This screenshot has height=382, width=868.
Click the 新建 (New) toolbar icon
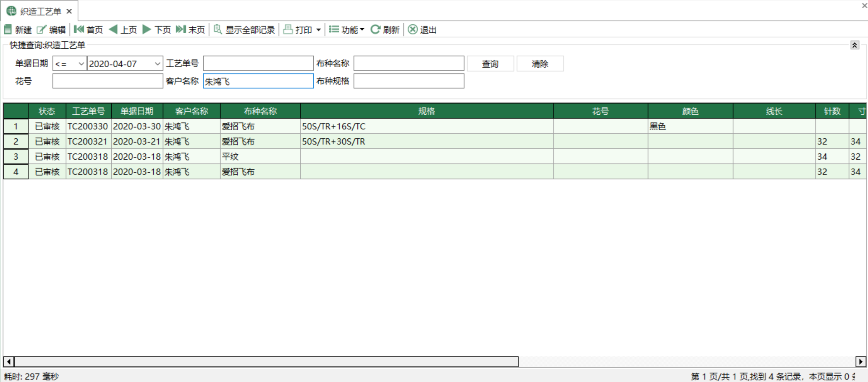(x=8, y=29)
